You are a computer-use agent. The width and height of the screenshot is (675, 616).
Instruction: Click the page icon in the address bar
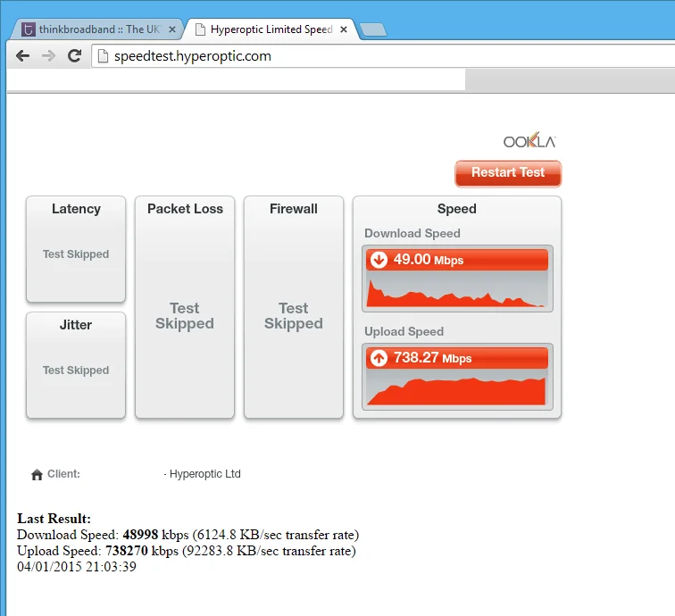103,56
